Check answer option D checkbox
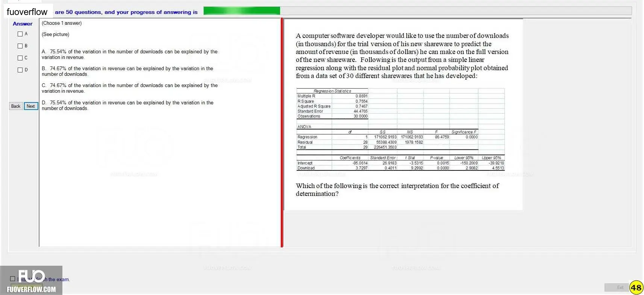Image resolution: width=644 pixels, height=295 pixels. 20,70
